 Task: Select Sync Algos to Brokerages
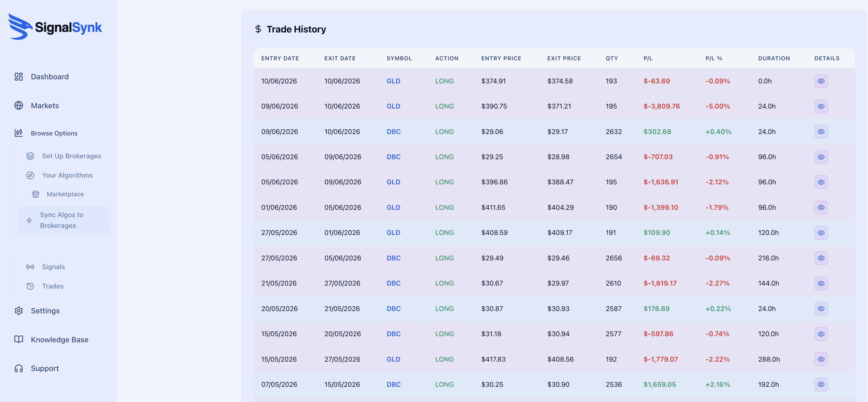click(x=64, y=220)
